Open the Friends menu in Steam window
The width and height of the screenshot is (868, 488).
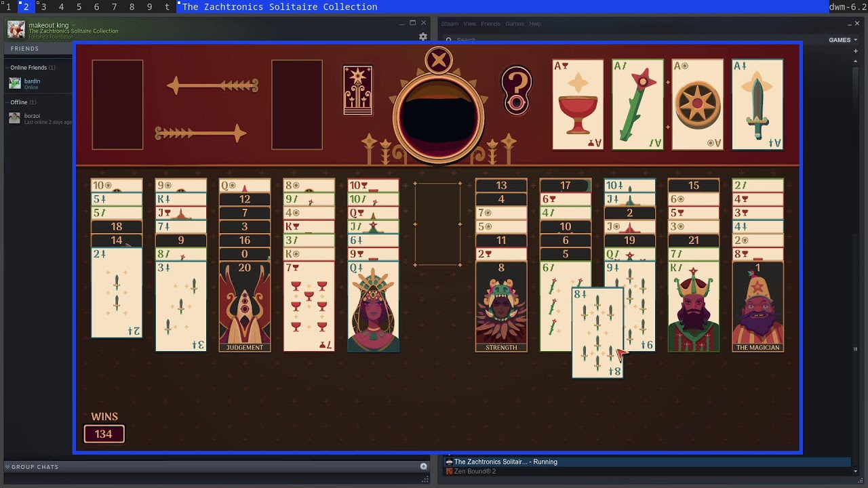[490, 24]
